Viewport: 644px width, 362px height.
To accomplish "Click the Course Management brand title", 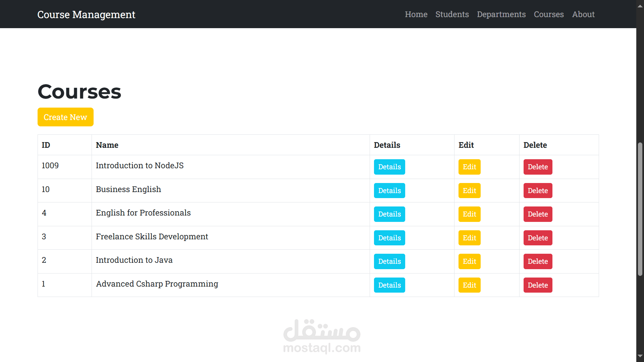I will pos(86,14).
